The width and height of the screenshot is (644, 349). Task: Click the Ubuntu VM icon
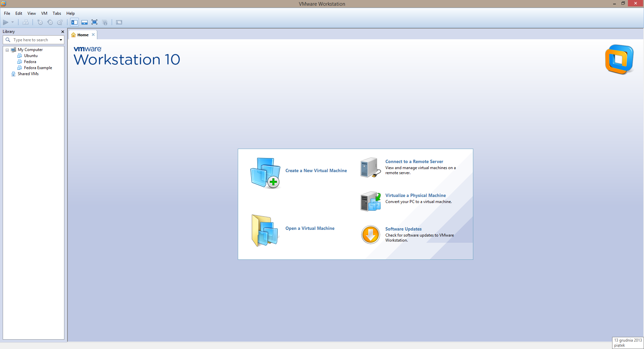[20, 56]
